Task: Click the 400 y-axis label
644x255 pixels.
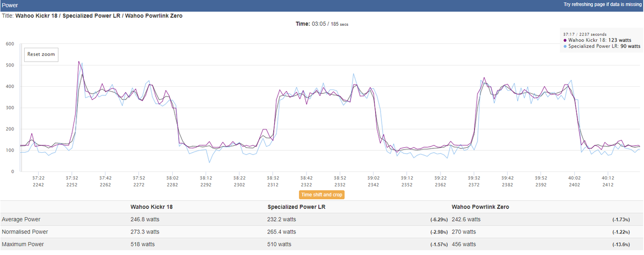Action: [9, 87]
